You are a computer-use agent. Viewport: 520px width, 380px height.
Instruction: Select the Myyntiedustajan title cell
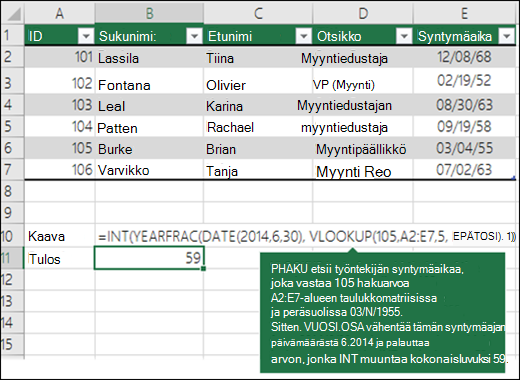tap(363, 105)
